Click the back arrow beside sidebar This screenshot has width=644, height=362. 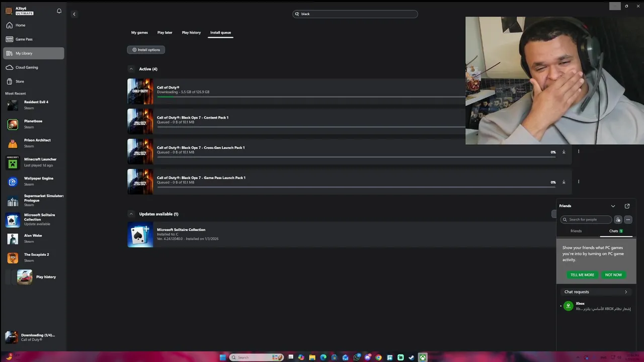click(x=74, y=14)
